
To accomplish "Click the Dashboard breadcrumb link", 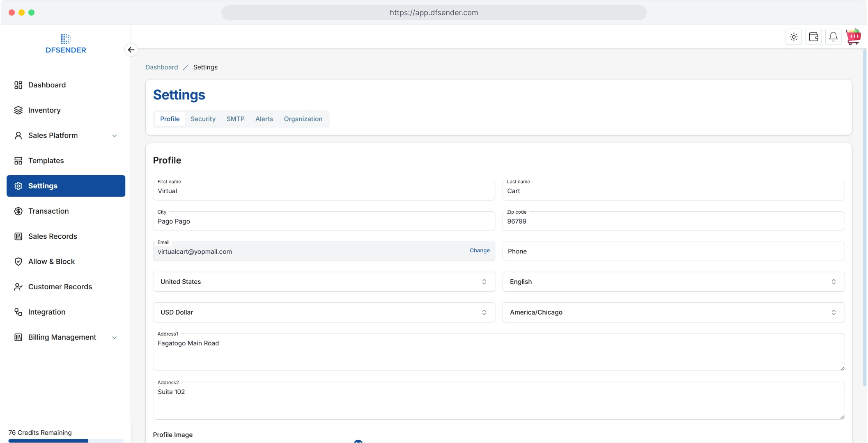I will click(161, 67).
